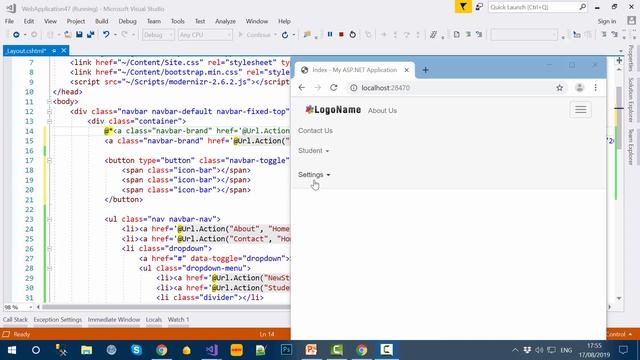640x360 pixels.
Task: Open the Exception Settings tab
Action: (58, 320)
